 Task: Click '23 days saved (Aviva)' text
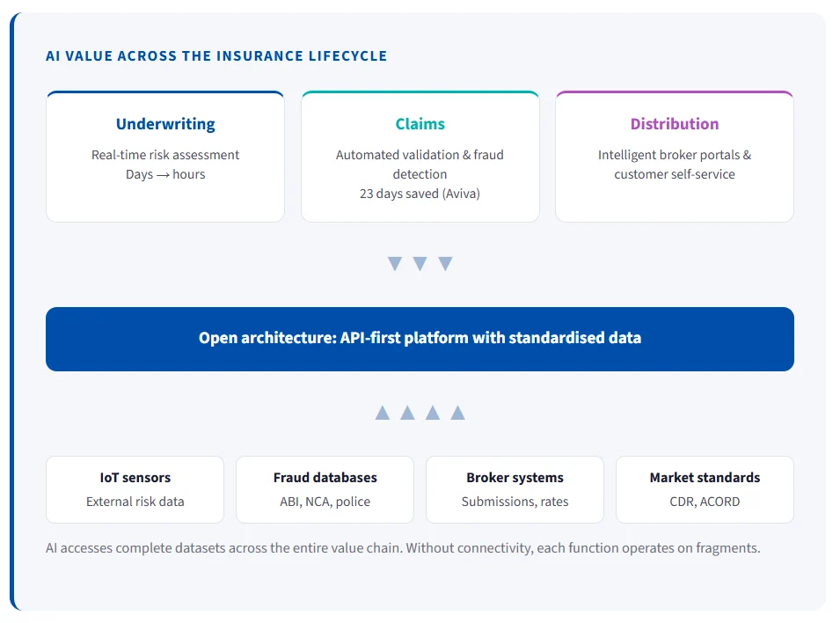coord(420,194)
